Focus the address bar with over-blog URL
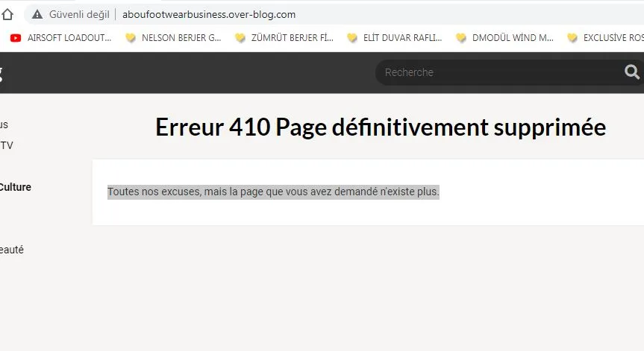 209,14
